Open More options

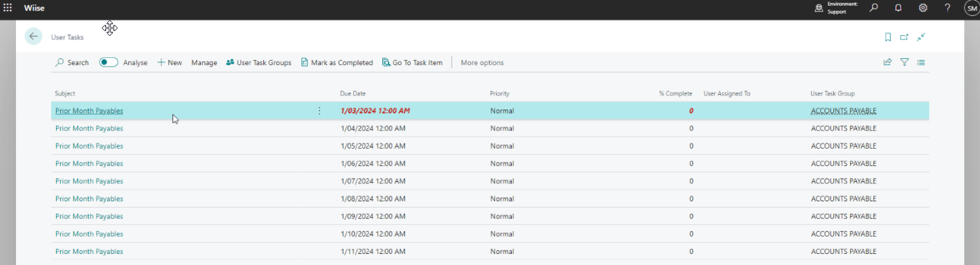click(482, 62)
